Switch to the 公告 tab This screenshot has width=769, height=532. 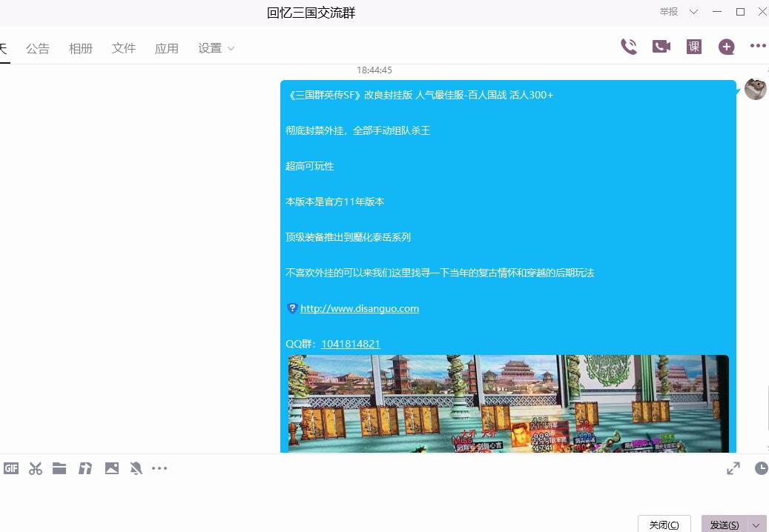pos(38,48)
